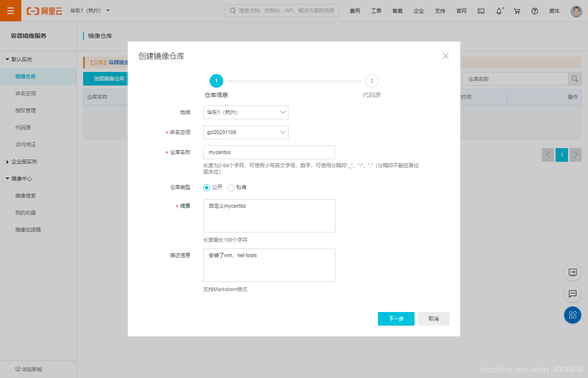Image resolution: width=588 pixels, height=378 pixels.
Task: Open 费用 in top navigation
Action: [355, 11]
